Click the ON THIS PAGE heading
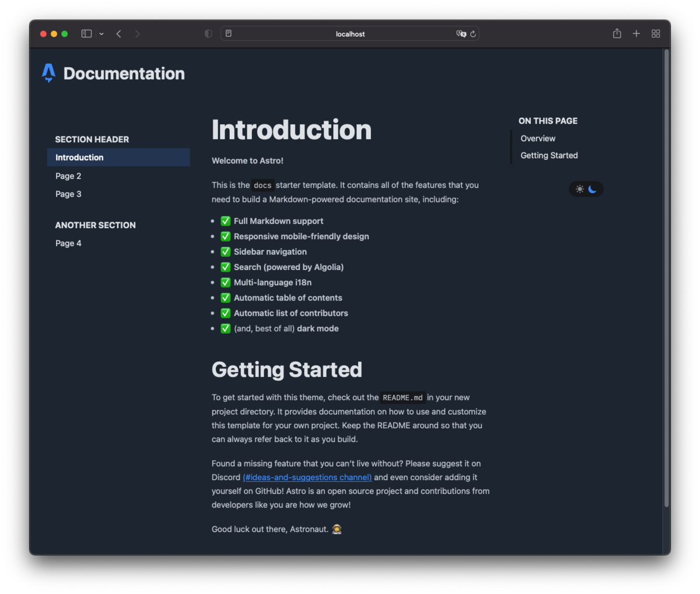This screenshot has height=594, width=700. click(x=548, y=121)
